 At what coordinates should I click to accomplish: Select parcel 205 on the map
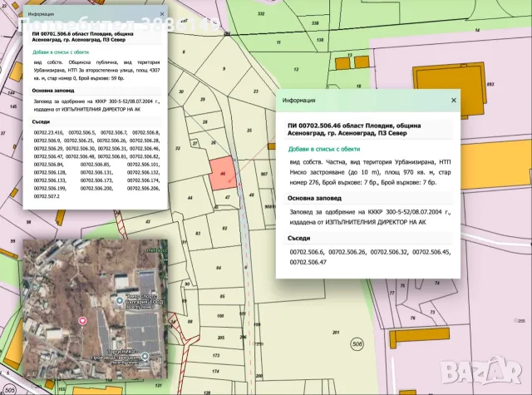click(x=221, y=338)
